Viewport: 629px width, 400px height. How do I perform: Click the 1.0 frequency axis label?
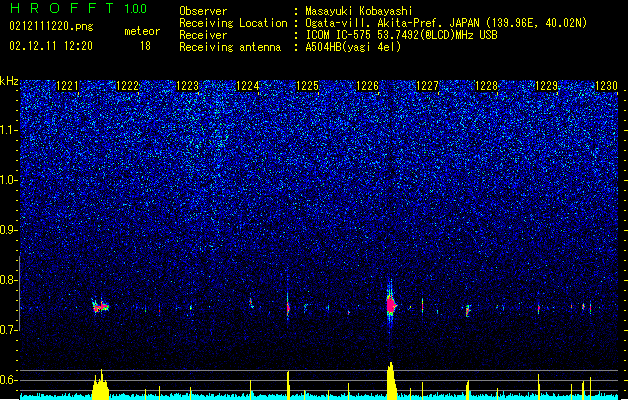tap(9, 180)
